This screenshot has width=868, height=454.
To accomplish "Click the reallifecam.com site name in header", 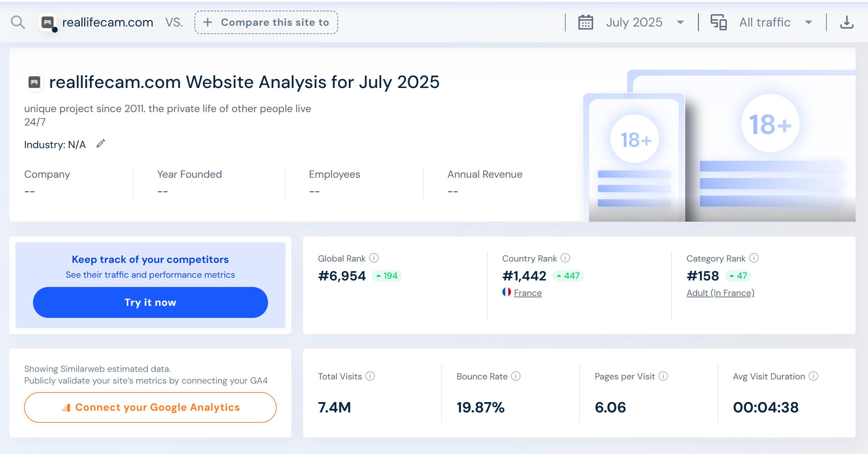I will (108, 22).
